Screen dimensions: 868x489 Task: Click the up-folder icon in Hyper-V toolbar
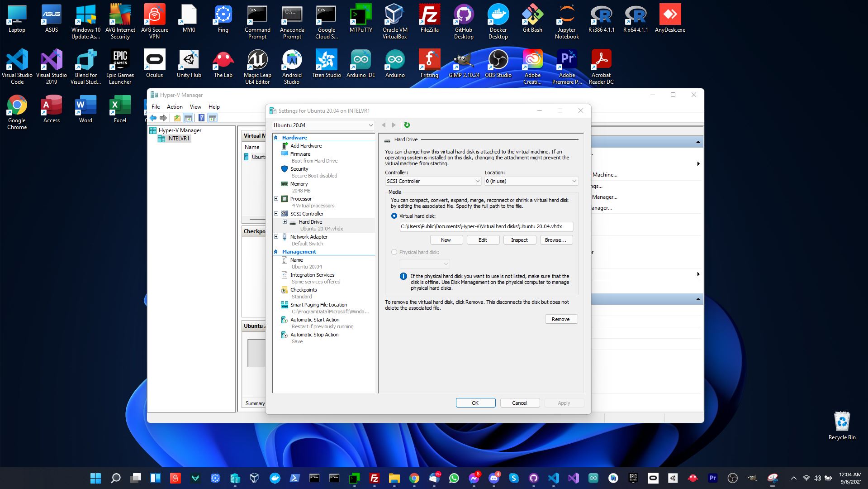pos(177,118)
